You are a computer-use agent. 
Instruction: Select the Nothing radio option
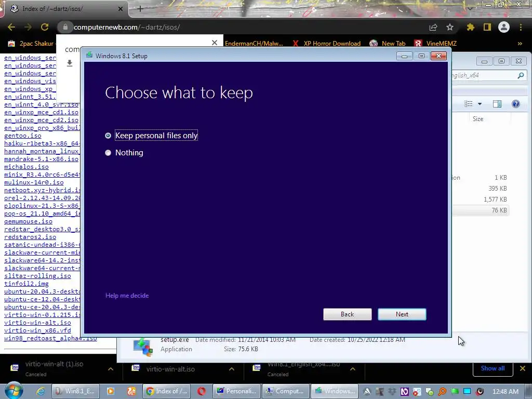124,153
